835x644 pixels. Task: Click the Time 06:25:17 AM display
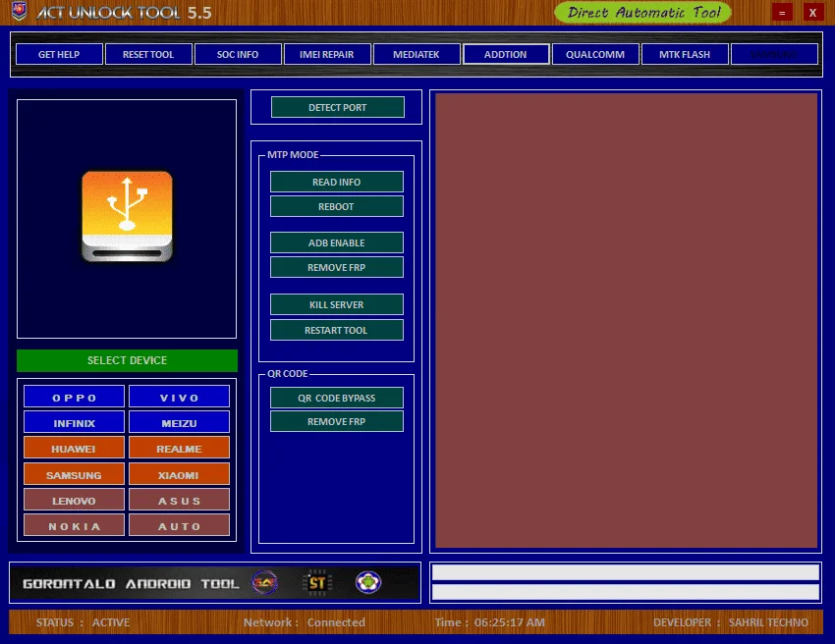point(489,622)
